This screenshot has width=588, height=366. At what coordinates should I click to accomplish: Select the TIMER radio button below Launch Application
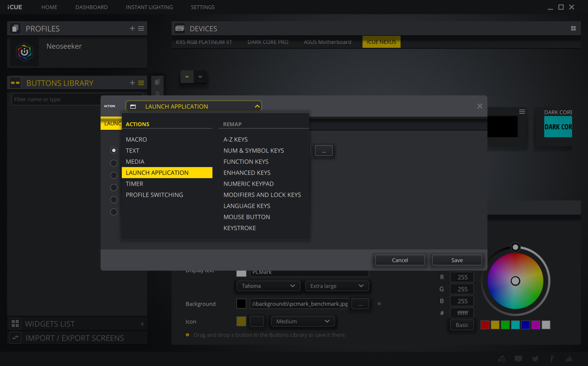click(x=114, y=187)
